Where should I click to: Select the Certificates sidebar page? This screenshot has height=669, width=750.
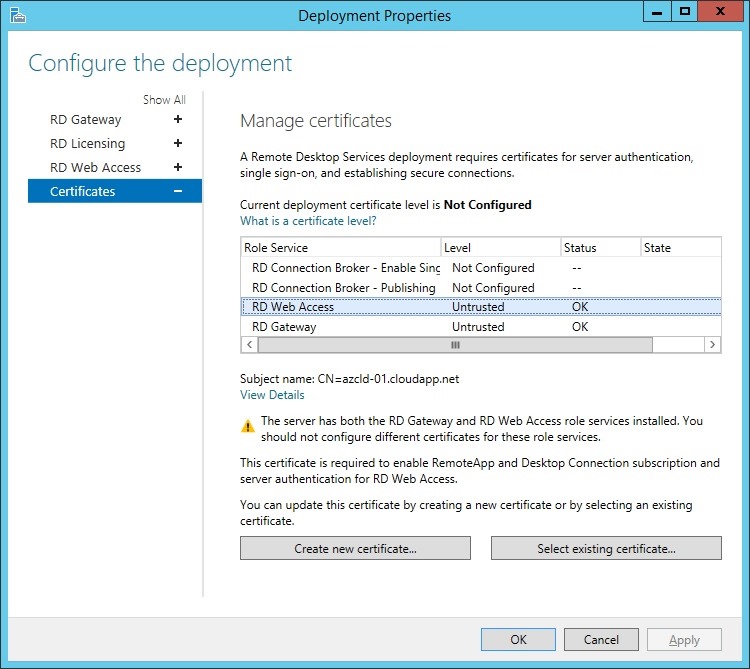click(x=115, y=191)
